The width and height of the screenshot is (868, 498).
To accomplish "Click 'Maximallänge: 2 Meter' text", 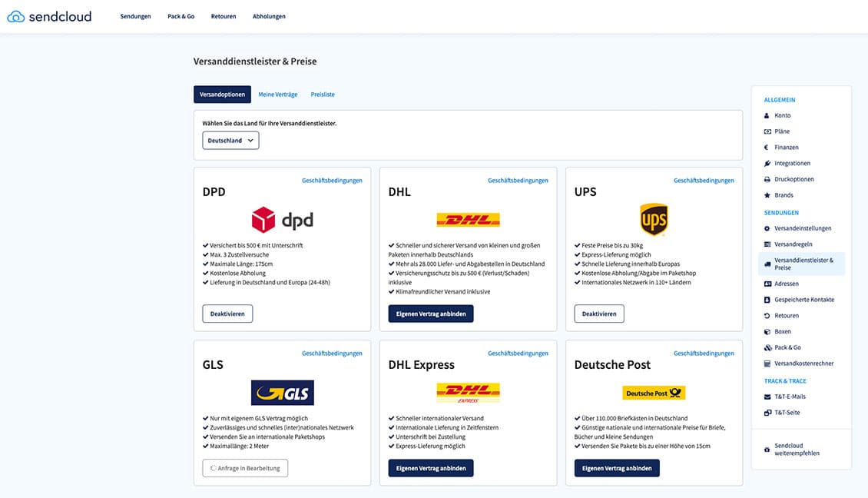I will click(x=239, y=446).
